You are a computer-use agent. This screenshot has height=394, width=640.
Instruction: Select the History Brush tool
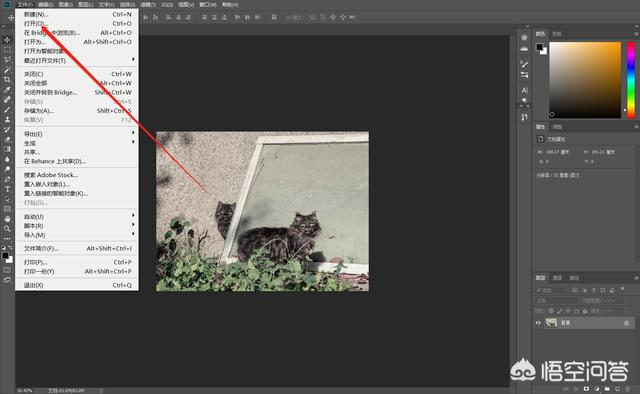(7, 129)
